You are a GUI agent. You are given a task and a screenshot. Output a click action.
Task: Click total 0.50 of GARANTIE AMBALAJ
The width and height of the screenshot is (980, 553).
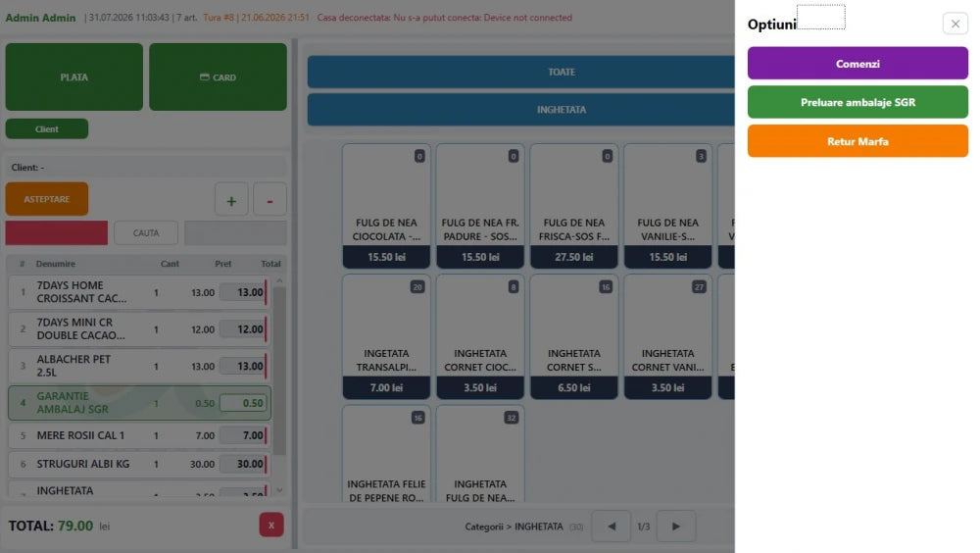point(244,404)
